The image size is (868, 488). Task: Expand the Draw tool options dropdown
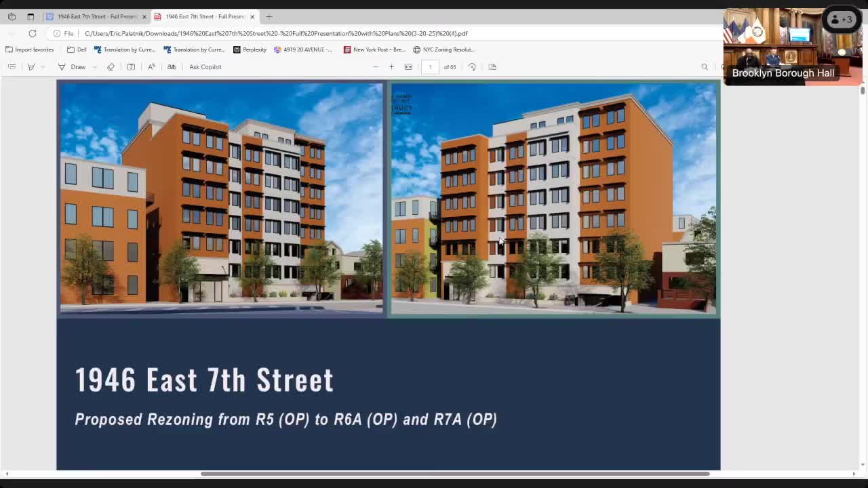click(94, 66)
